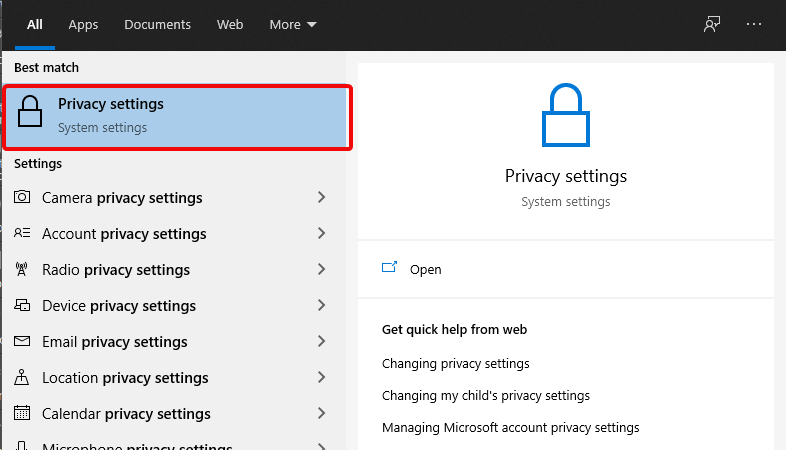Click Privacy settings title in preview pane
The height and width of the screenshot is (450, 786).
coord(566,176)
